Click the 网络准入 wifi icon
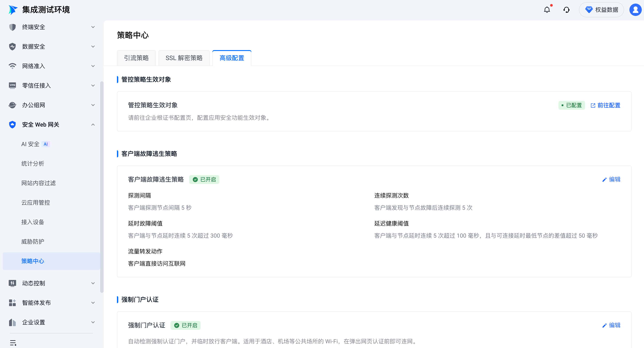The image size is (644, 348). click(x=12, y=66)
